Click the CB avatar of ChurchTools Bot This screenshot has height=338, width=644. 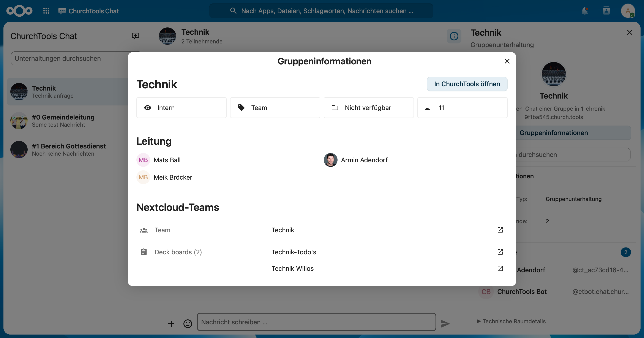pos(486,292)
